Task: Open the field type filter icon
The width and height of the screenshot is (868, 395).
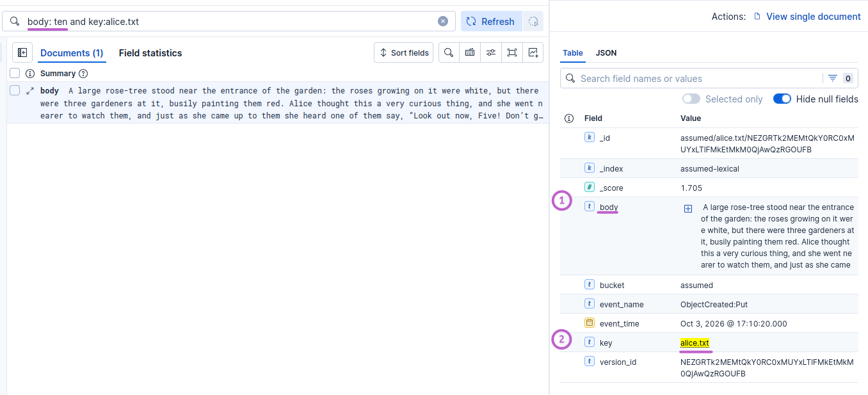Action: click(x=833, y=78)
